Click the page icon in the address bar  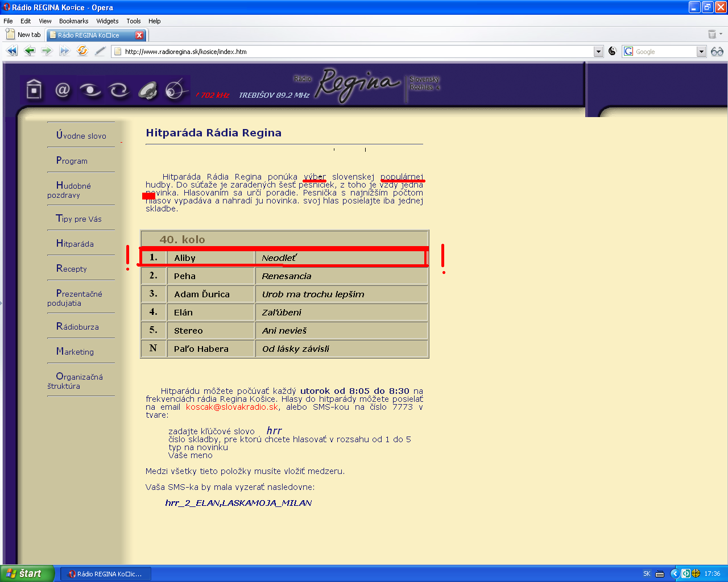(118, 51)
